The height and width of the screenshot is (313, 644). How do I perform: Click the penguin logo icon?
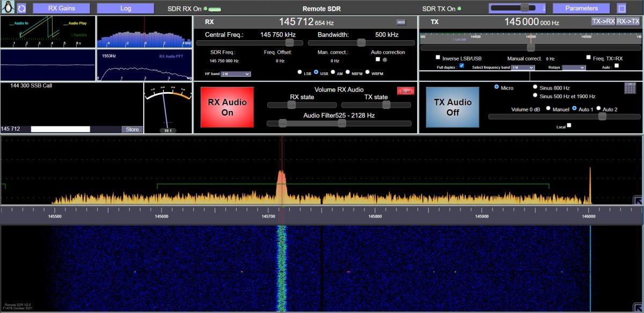coord(8,8)
